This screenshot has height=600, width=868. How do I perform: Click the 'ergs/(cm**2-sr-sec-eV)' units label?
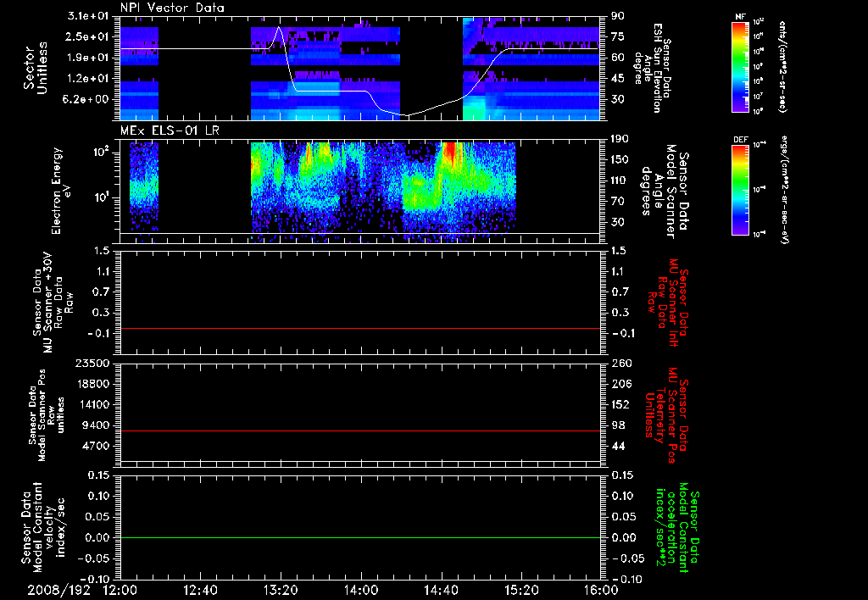(784, 190)
